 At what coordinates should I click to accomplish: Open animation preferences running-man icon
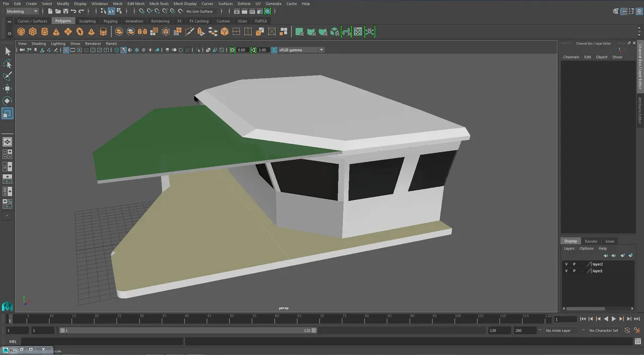(x=636, y=330)
